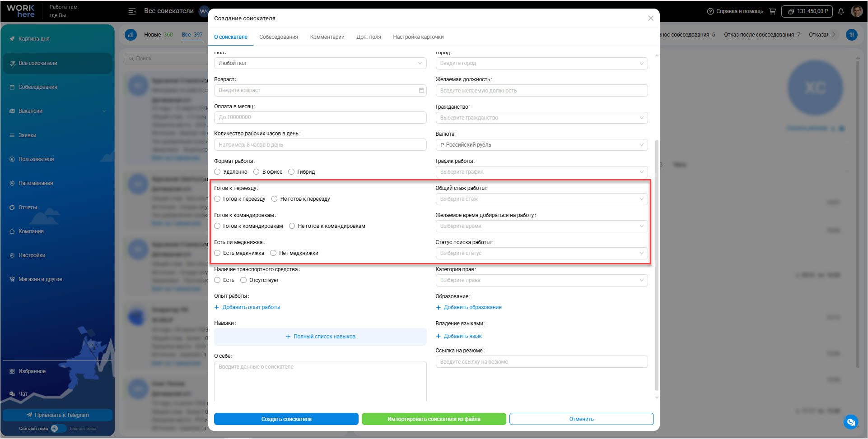Click the calendar icon in Возраст field
Screen dimensions: 868x439
pos(421,90)
